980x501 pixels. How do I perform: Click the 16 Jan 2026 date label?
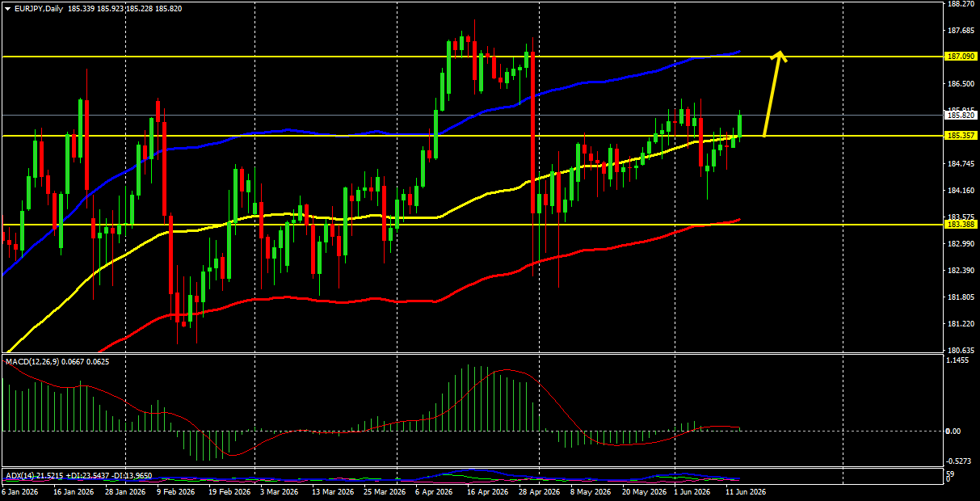click(74, 491)
